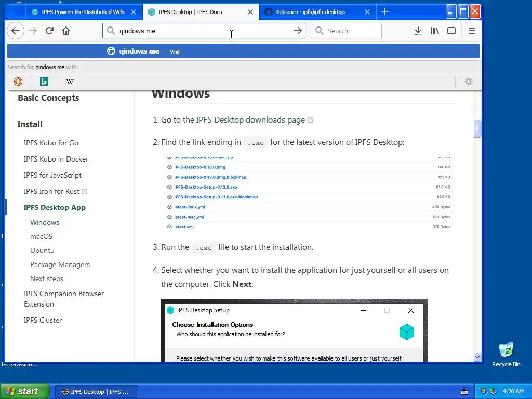The height and width of the screenshot is (399, 532).
Task: Go back with the browser back arrow
Action: tap(15, 31)
